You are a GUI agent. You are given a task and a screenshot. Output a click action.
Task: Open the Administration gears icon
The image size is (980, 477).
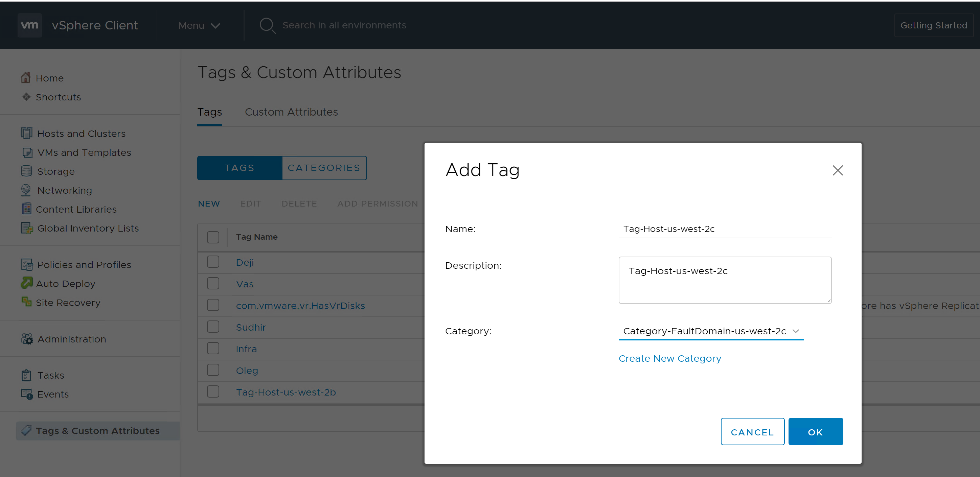[x=27, y=339]
